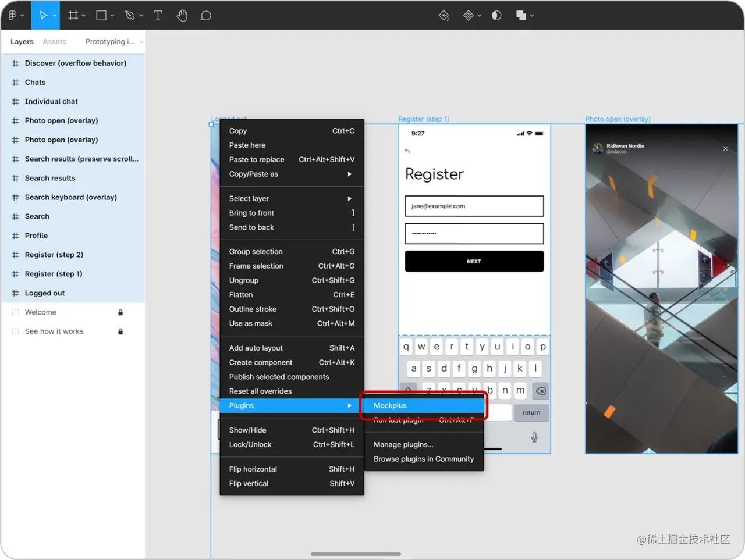Choose Flip horizontal from the context menu
Screen dimensions: 745x560
click(292, 469)
